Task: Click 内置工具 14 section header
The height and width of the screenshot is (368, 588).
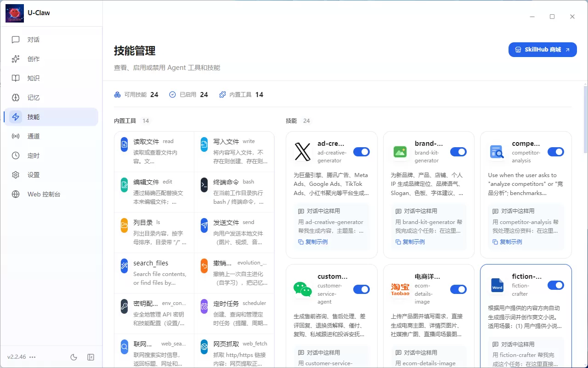Action: click(132, 121)
